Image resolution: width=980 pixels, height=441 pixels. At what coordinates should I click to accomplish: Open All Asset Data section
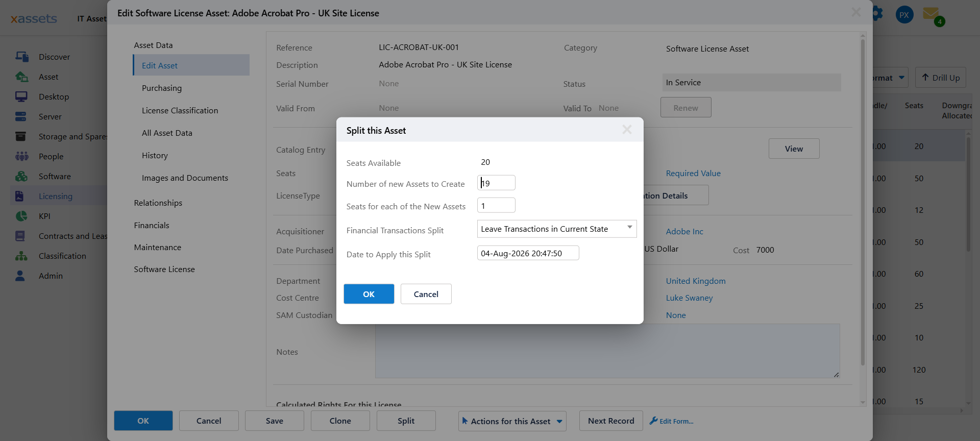[x=167, y=133]
